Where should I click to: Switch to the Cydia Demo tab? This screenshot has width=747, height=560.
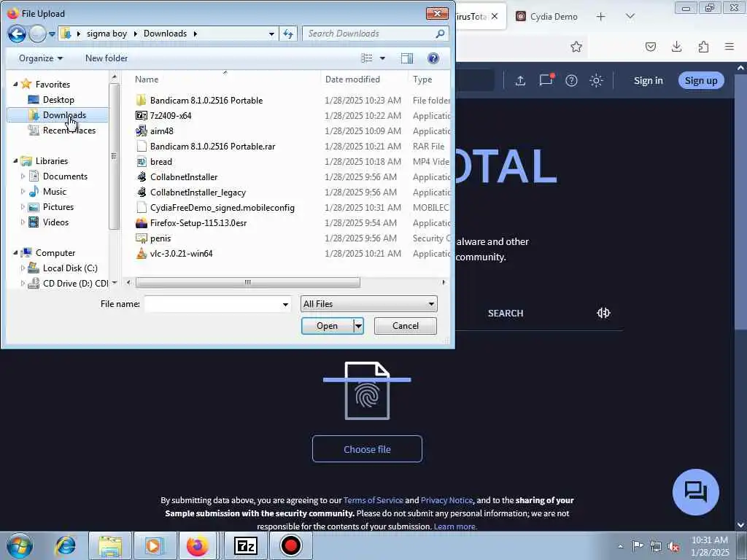coord(547,17)
